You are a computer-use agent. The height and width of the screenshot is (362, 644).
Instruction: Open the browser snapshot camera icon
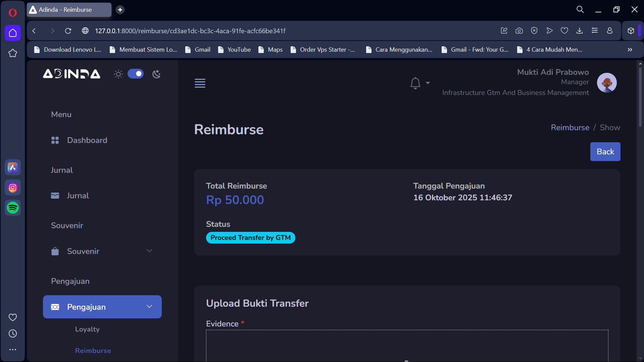pos(519,31)
